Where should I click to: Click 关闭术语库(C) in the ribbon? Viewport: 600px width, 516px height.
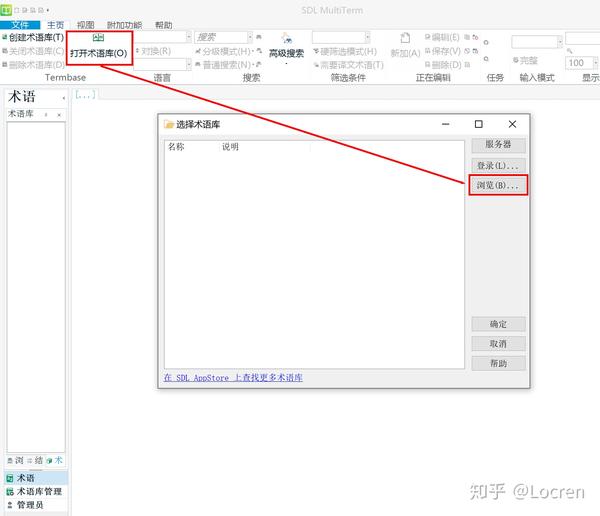pos(33,51)
